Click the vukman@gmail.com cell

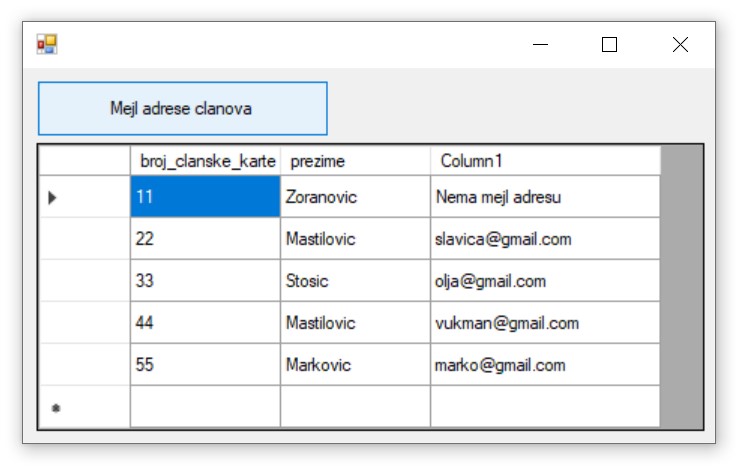click(x=545, y=323)
